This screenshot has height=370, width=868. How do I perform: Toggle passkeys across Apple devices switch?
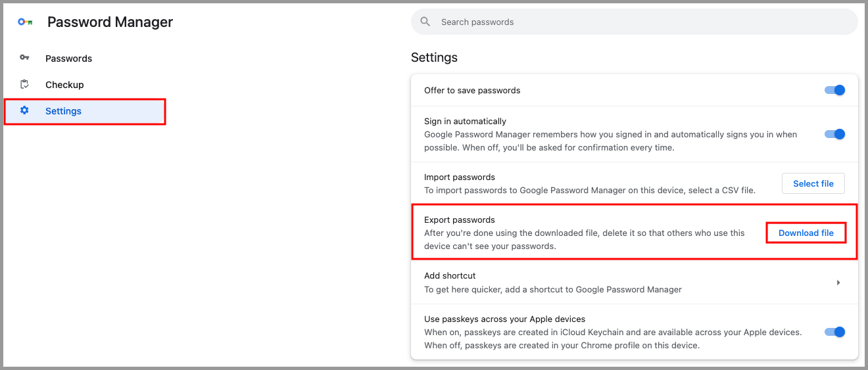pos(834,332)
